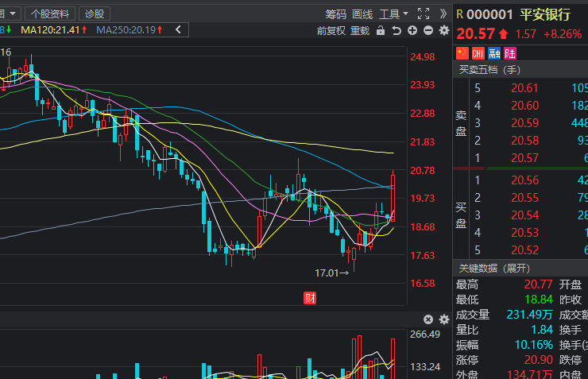The width and height of the screenshot is (588, 379).
Task: Open the 诊股 stock diagnosis tab
Action: pos(95,14)
